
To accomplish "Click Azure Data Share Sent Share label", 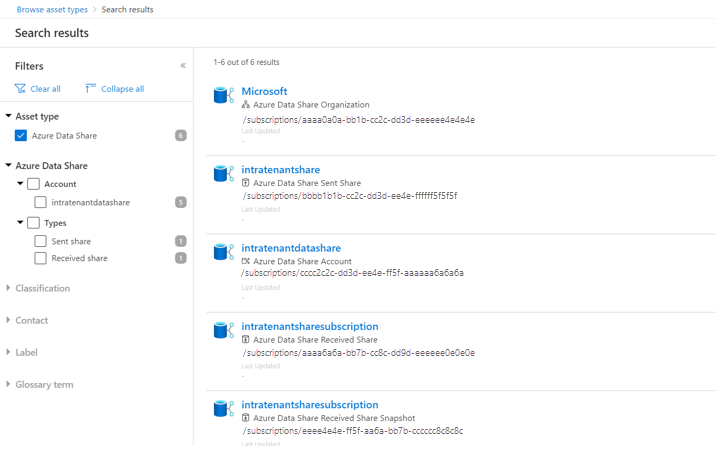I will point(307,183).
